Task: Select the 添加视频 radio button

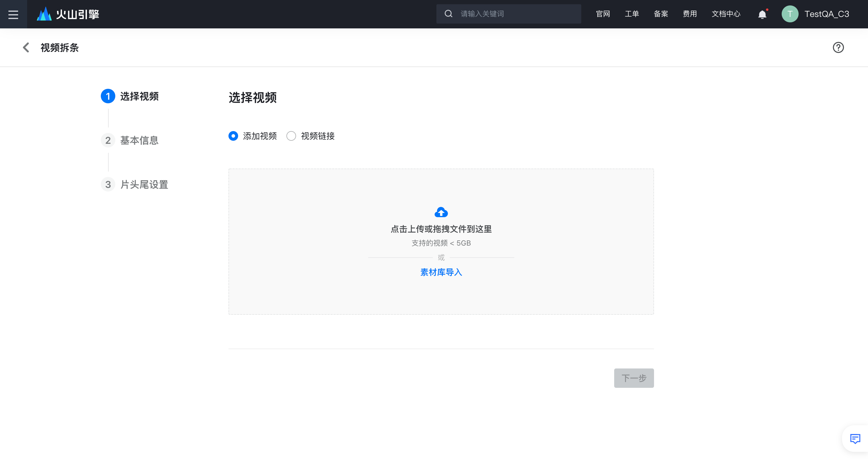Action: [x=233, y=136]
